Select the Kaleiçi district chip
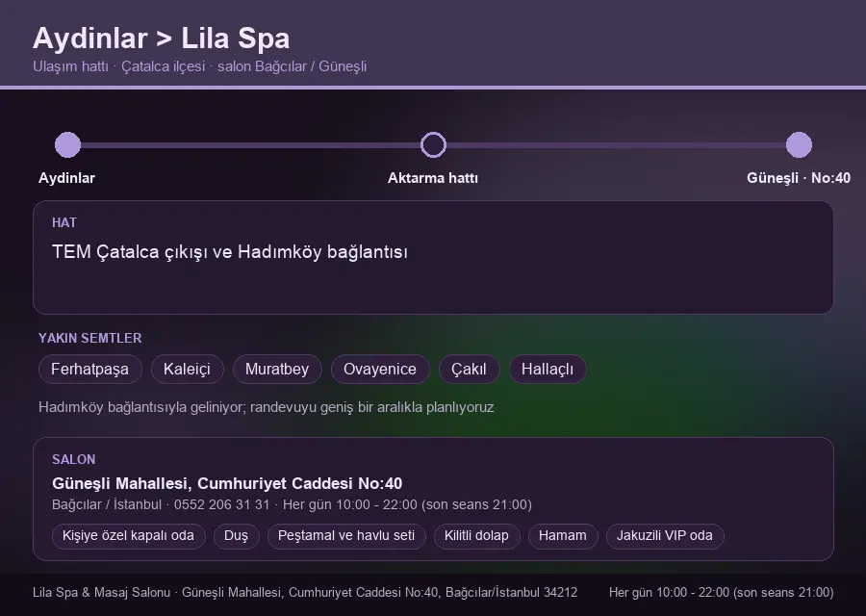 [187, 369]
